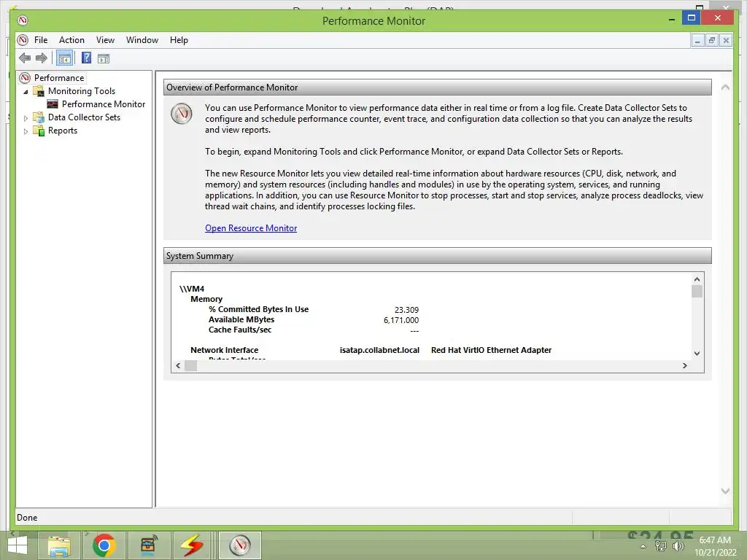Click 'Cache Faults/sec' counter label

tap(240, 330)
